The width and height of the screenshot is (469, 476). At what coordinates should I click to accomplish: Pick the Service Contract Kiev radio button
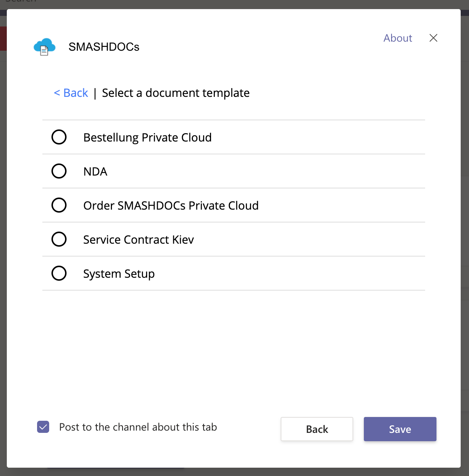coord(59,239)
